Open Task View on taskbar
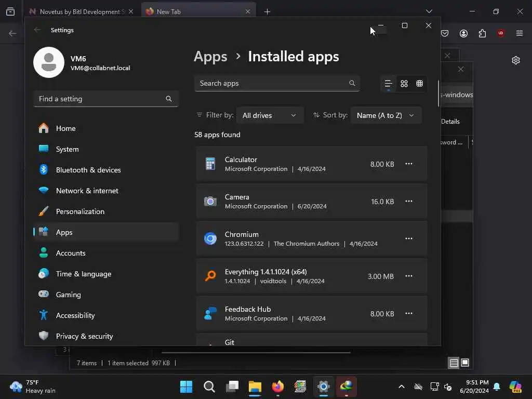 tap(232, 387)
